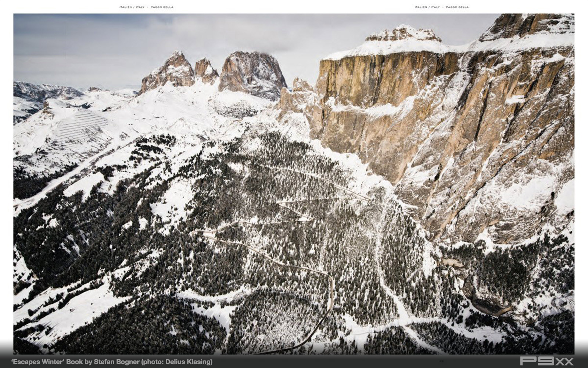Click the caption 'Escapes Winter' Book by Stefan Bogner
Screen dimensions: 588x368
point(112,362)
